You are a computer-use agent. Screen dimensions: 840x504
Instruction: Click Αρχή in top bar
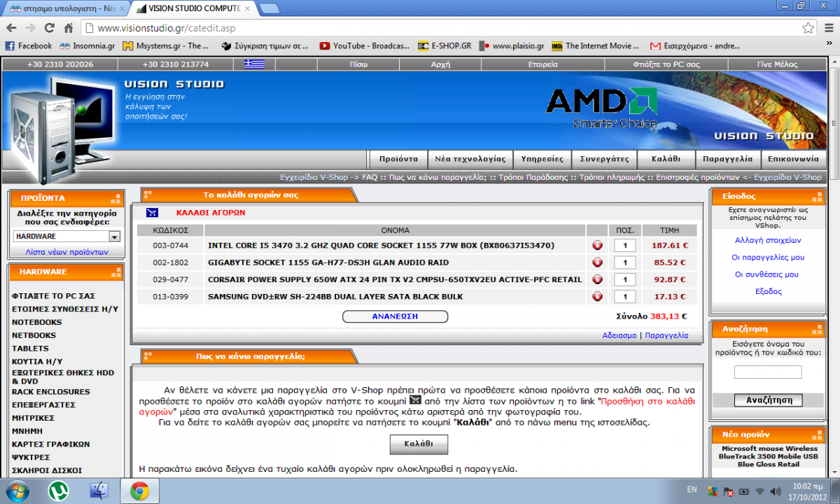pyautogui.click(x=440, y=64)
